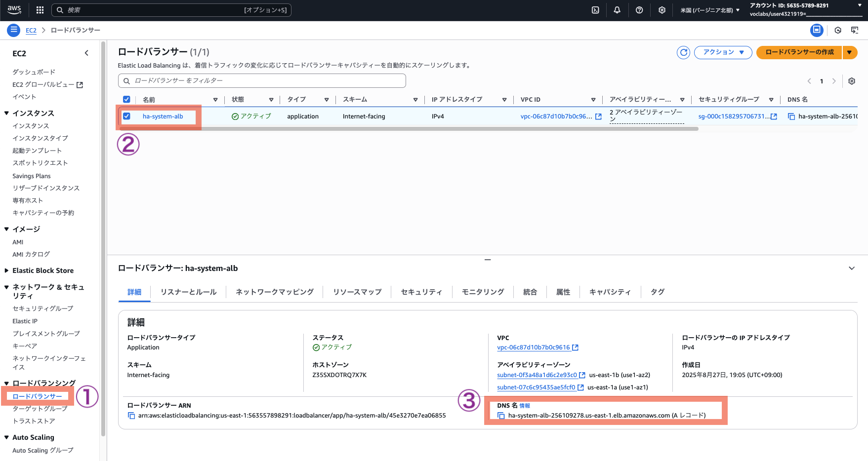Image resolution: width=868 pixels, height=461 pixels.
Task: Open Auto Scaling グループ in navigation
Action: point(43,450)
